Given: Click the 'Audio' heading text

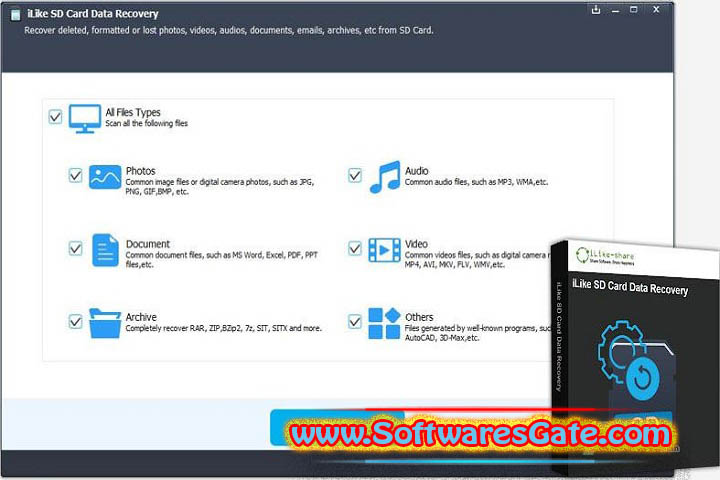Looking at the screenshot, I should click(x=416, y=171).
